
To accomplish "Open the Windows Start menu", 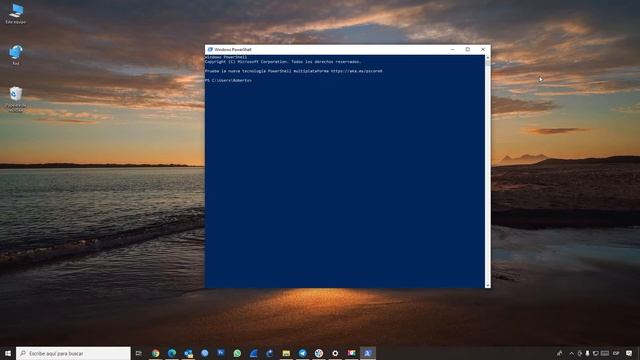I will click(8, 353).
